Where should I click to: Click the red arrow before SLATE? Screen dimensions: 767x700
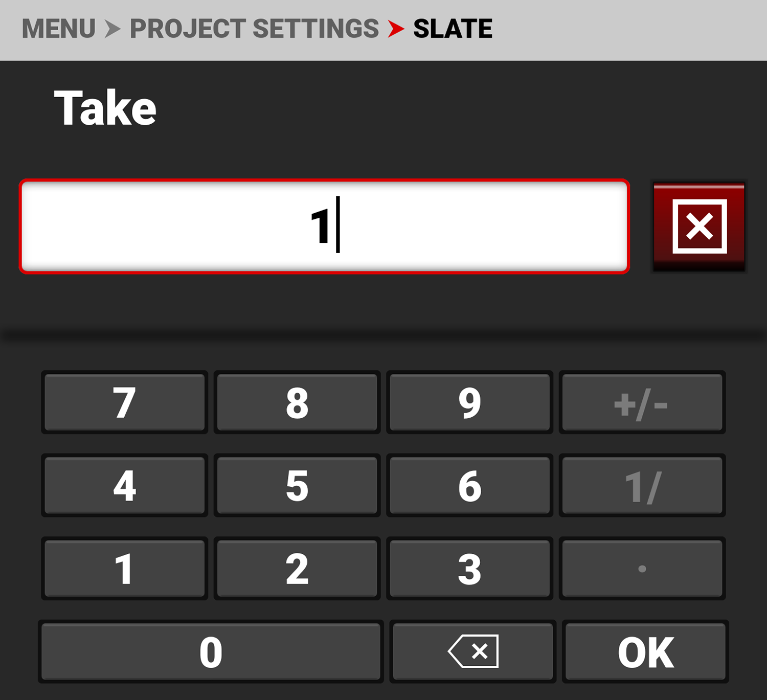396,29
